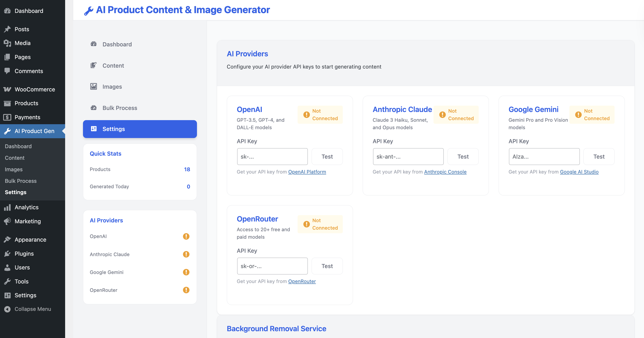
Task: Click Test for Google Gemini API key
Action: (599, 156)
